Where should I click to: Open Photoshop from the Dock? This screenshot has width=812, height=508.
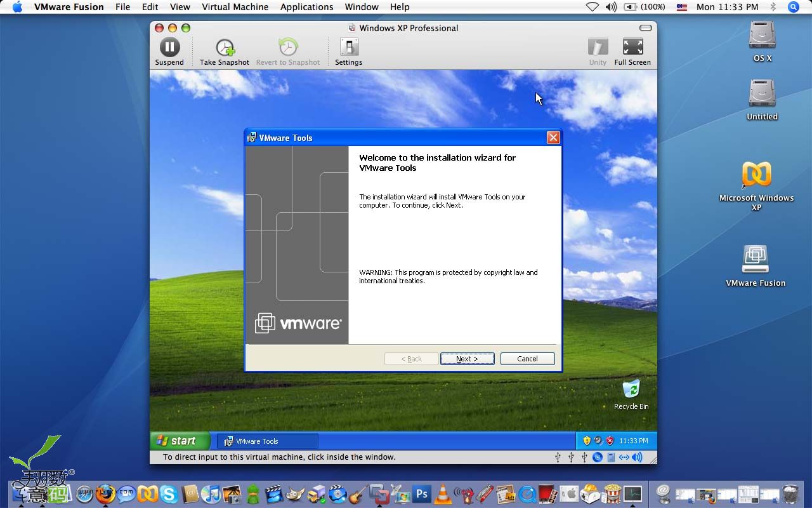click(422, 493)
